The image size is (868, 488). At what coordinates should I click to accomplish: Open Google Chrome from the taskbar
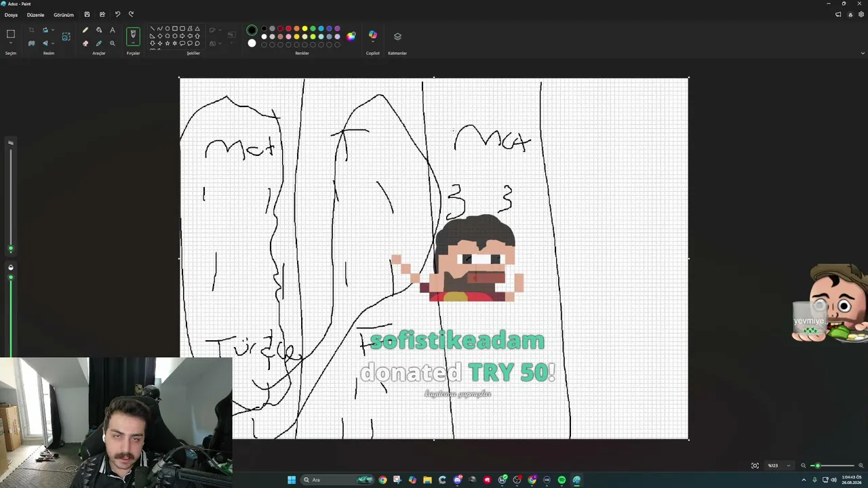coord(383,480)
